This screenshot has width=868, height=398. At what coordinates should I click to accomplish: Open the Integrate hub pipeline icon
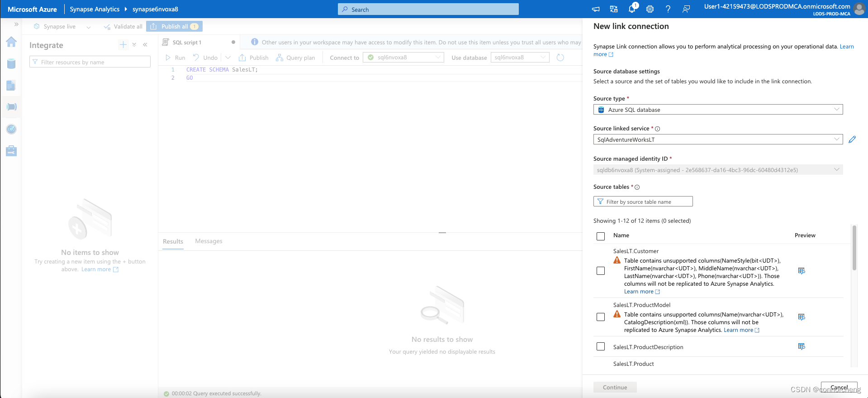click(x=11, y=107)
